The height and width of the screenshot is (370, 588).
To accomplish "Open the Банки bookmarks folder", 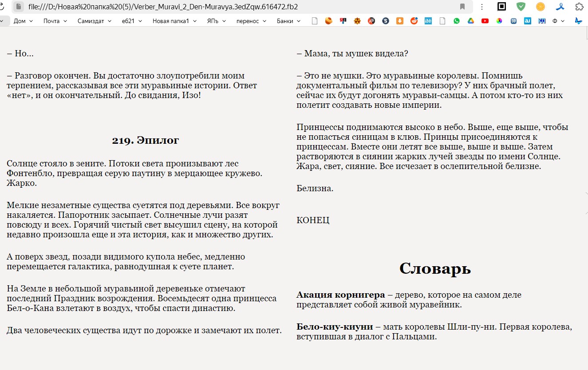I will point(288,21).
